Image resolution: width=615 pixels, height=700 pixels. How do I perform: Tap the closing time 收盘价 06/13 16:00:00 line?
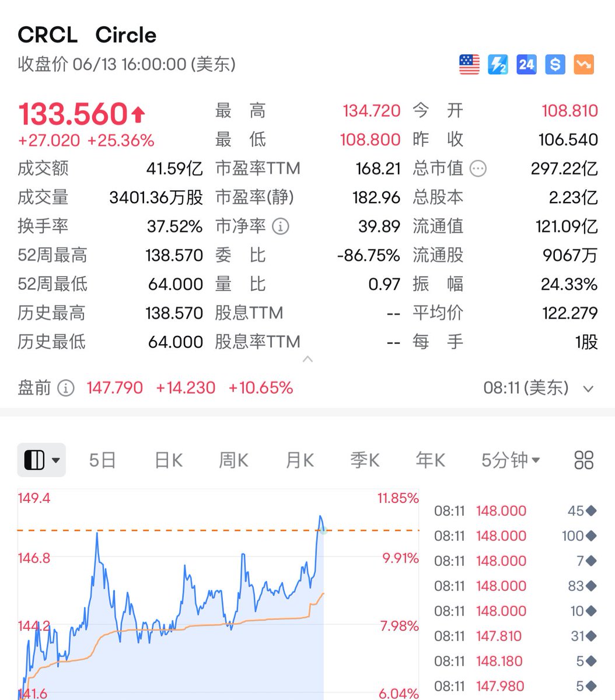(x=127, y=64)
